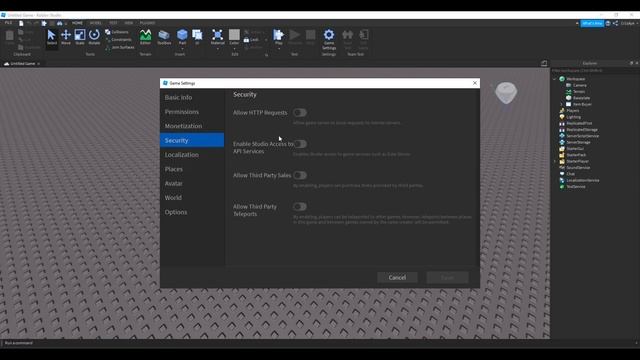640x360 pixels.
Task: Toggle Join Surfaces in the Tools group
Action: (120, 47)
